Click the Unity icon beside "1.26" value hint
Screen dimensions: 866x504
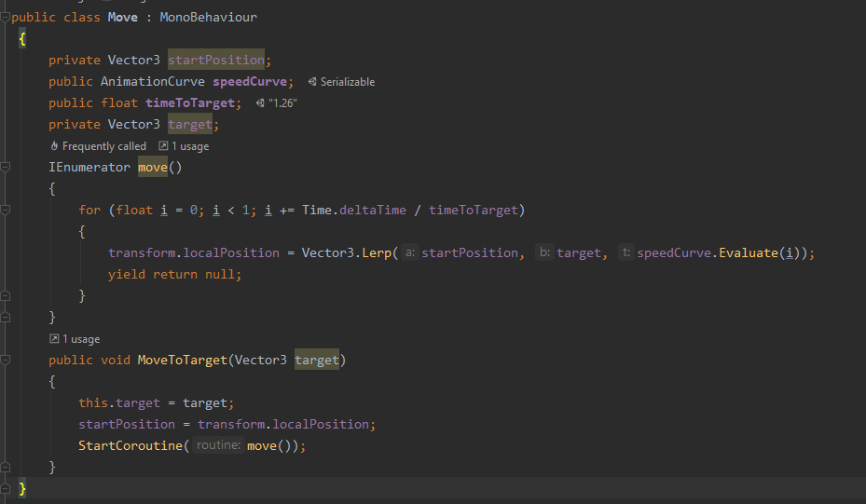click(x=260, y=103)
